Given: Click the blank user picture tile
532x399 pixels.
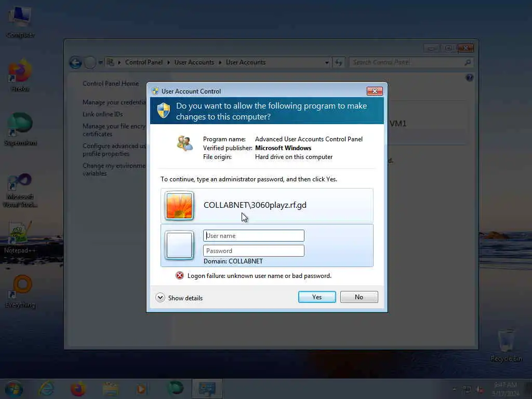Looking at the screenshot, I should pyautogui.click(x=179, y=245).
